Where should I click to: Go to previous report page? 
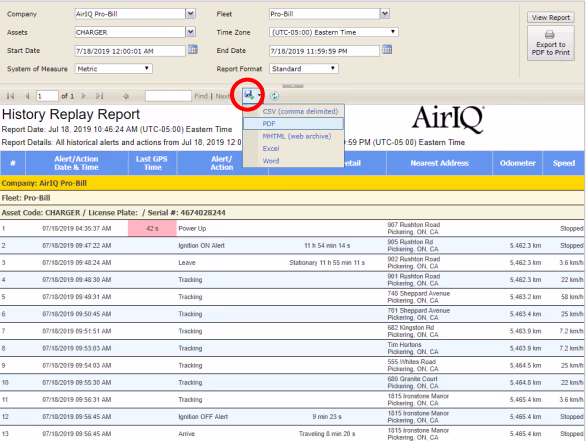27,96
